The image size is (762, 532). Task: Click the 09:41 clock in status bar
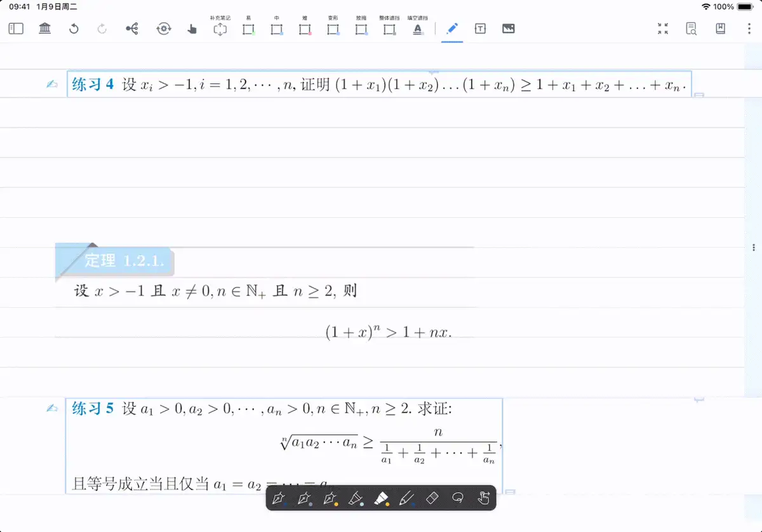pyautogui.click(x=20, y=6)
